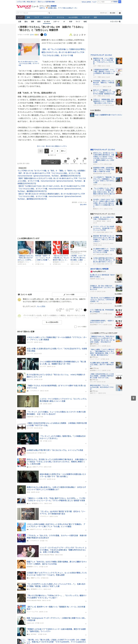Select the ランキング tab

click(86, 17)
